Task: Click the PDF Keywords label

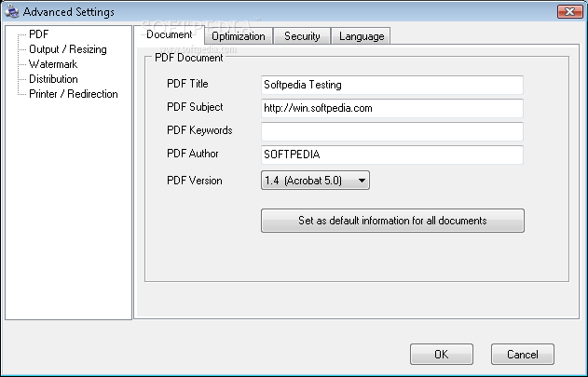Action: point(199,130)
